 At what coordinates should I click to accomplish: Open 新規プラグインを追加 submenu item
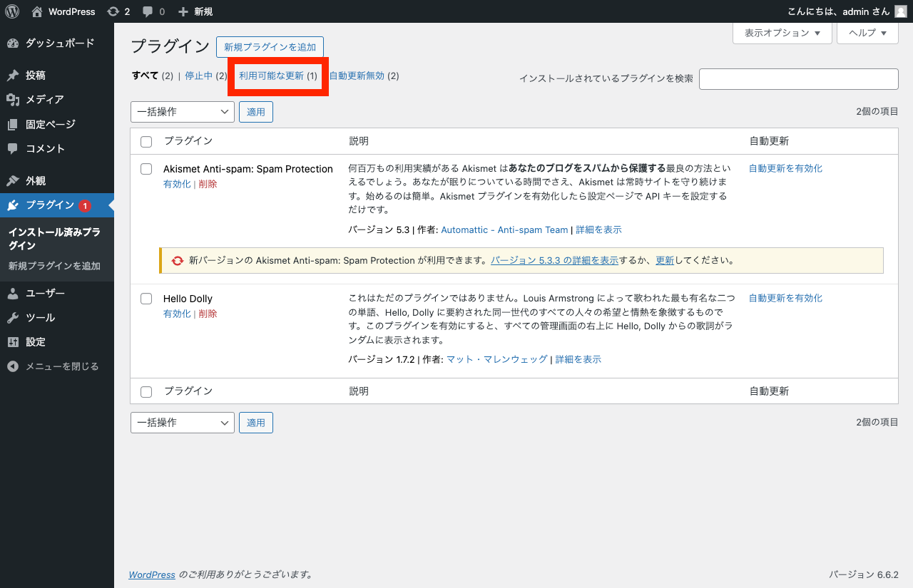[54, 267]
